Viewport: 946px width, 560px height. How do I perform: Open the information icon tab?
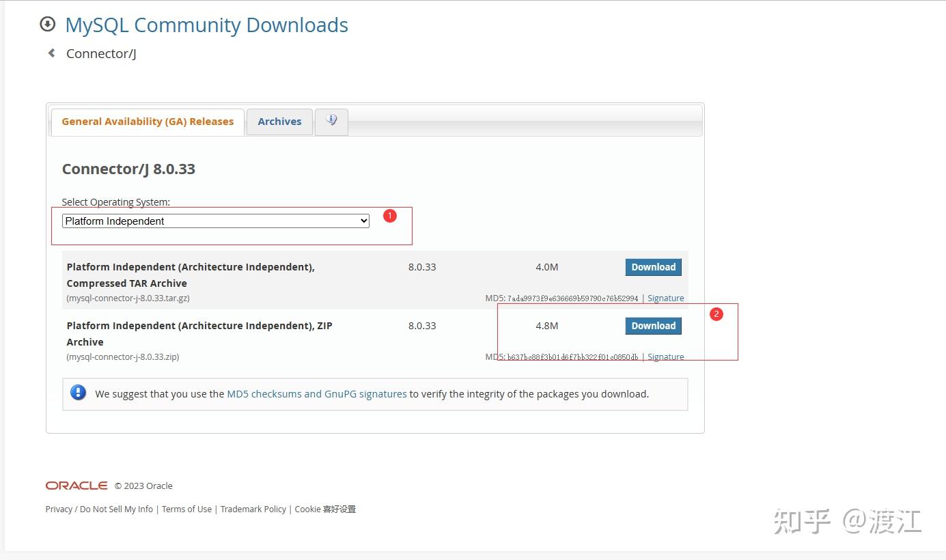pos(331,122)
